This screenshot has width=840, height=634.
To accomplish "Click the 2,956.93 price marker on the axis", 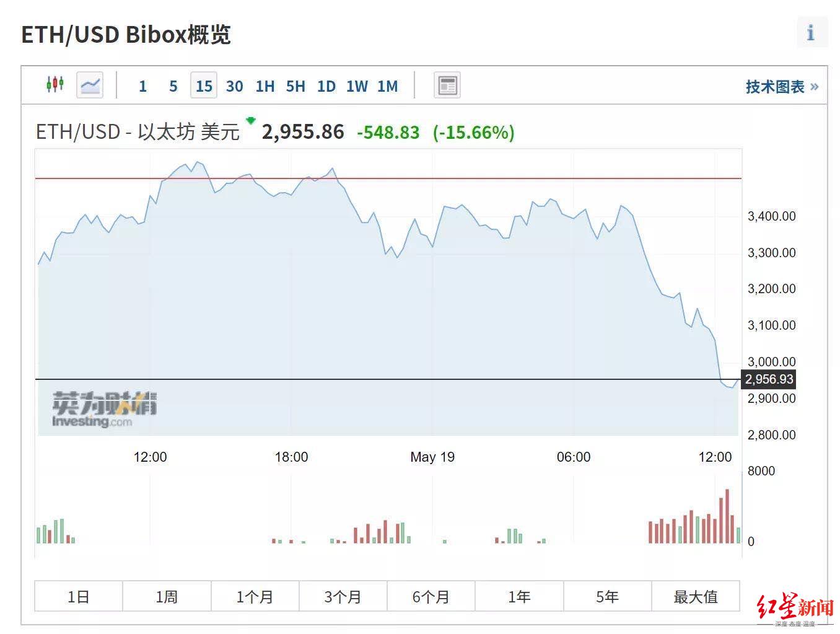I will (768, 380).
